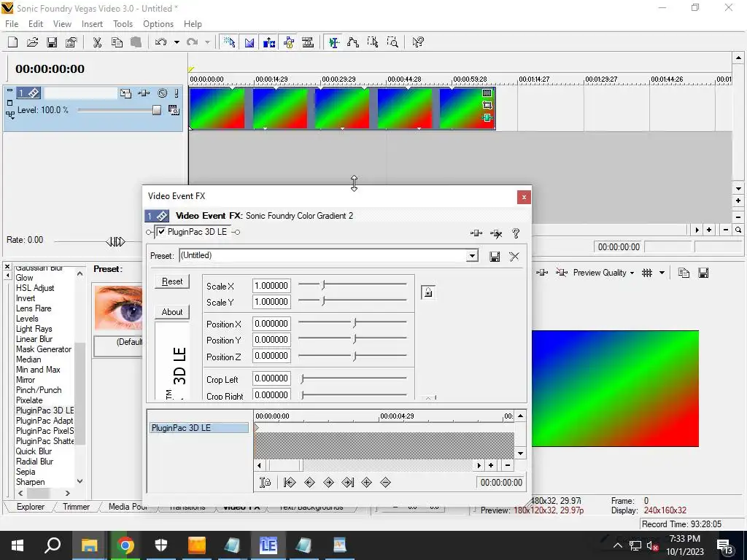Toggle Enable Snapping toolbar button
Viewport: 747px width, 560px height.
(x=230, y=42)
